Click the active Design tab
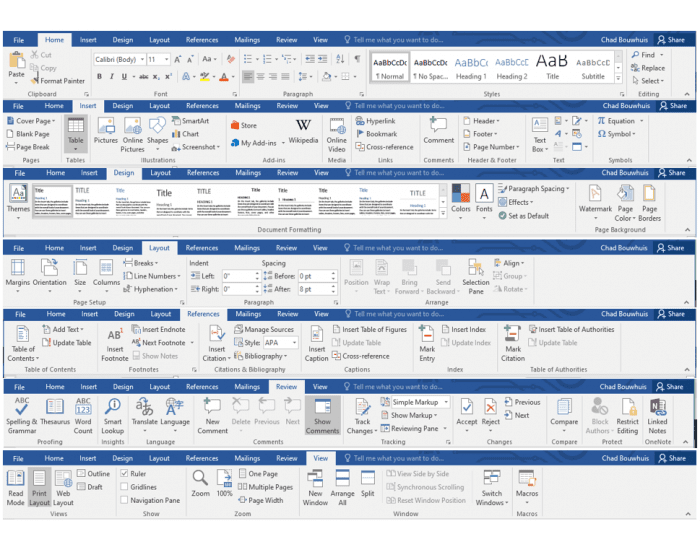The image size is (700, 550). pyautogui.click(x=124, y=173)
